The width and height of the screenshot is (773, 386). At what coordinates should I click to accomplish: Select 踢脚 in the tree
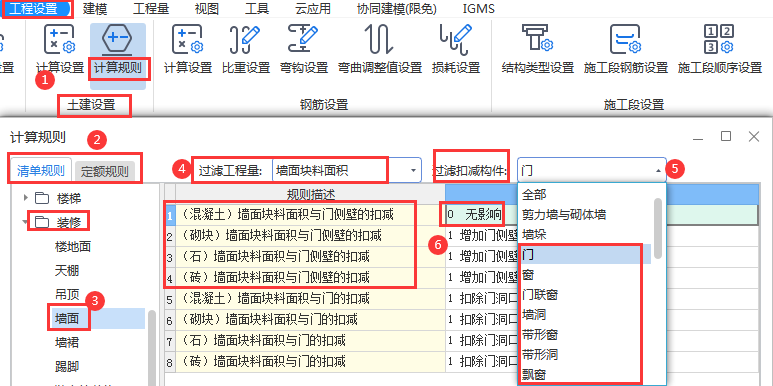click(67, 367)
